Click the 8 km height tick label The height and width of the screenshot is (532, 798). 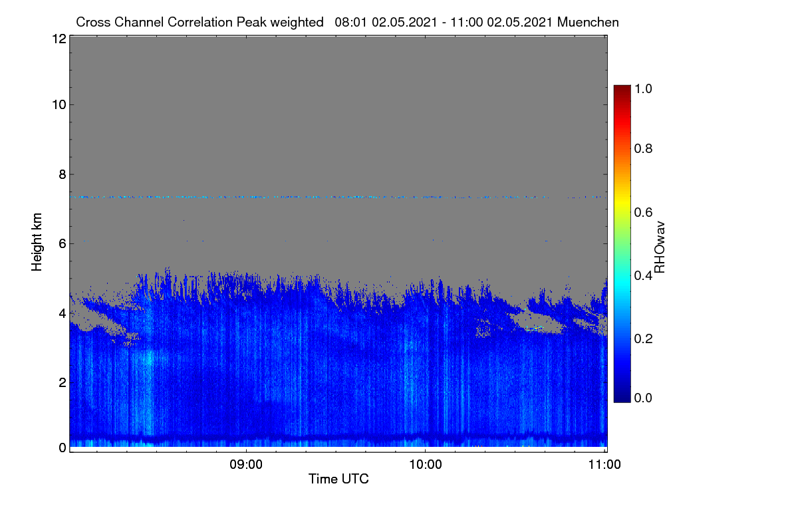point(62,174)
